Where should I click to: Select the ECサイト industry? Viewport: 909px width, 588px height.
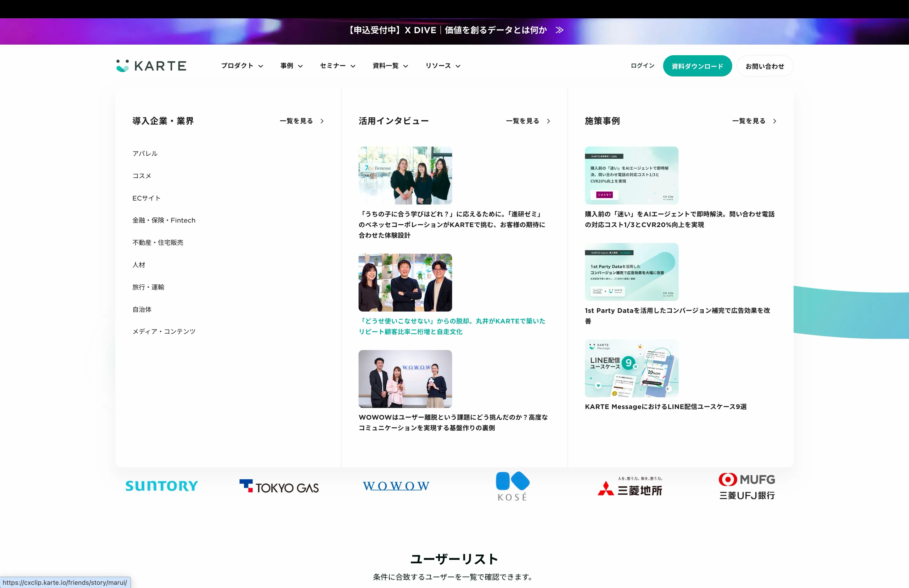[146, 198]
